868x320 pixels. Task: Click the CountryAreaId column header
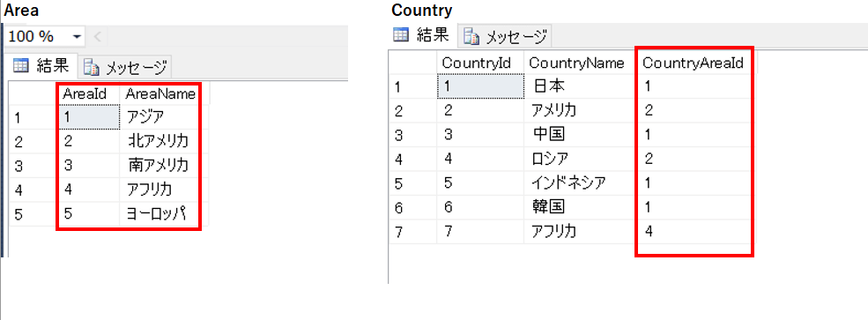click(x=694, y=63)
